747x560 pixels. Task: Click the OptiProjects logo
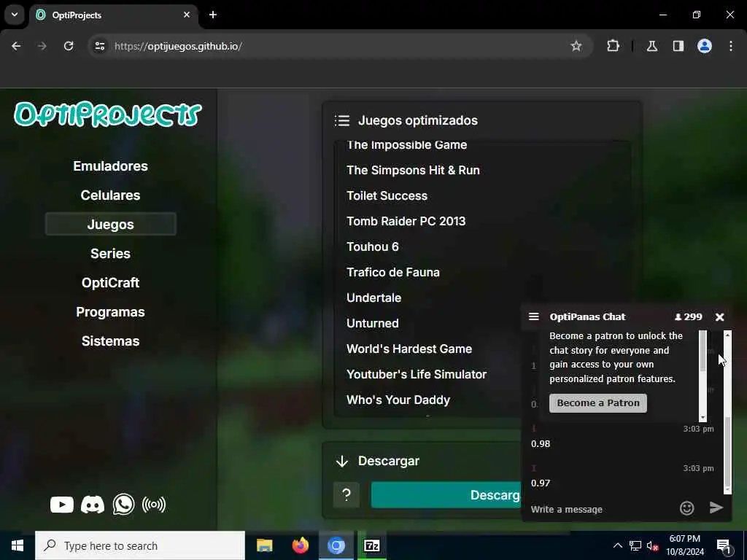pyautogui.click(x=108, y=114)
